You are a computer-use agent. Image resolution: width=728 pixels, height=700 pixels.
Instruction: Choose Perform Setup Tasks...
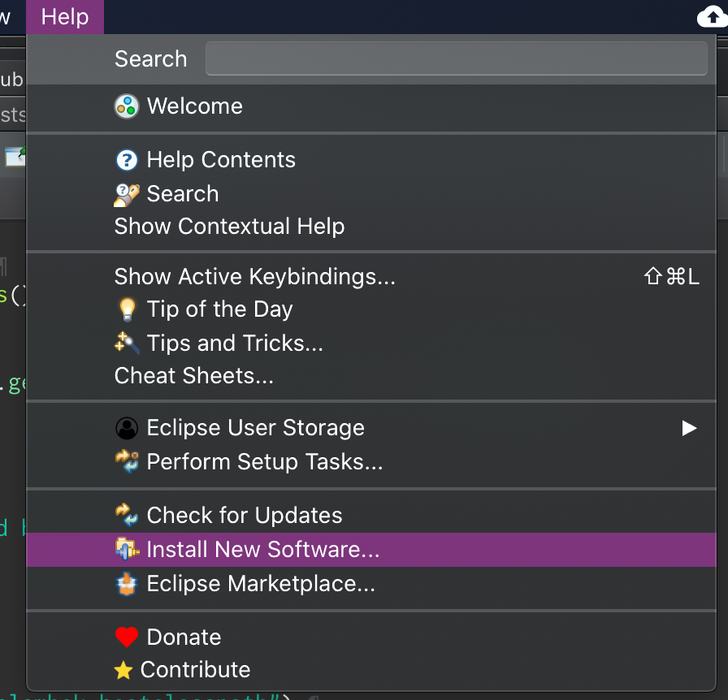click(371, 462)
